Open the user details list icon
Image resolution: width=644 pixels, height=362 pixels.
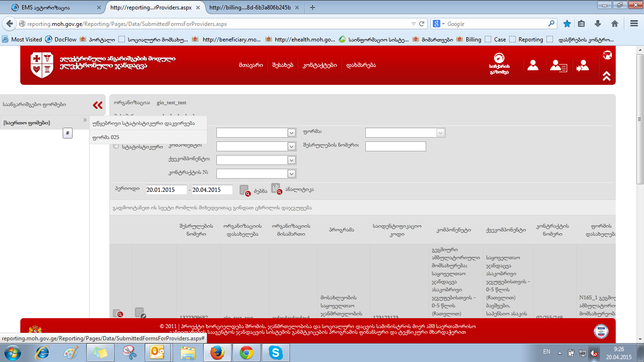(558, 66)
